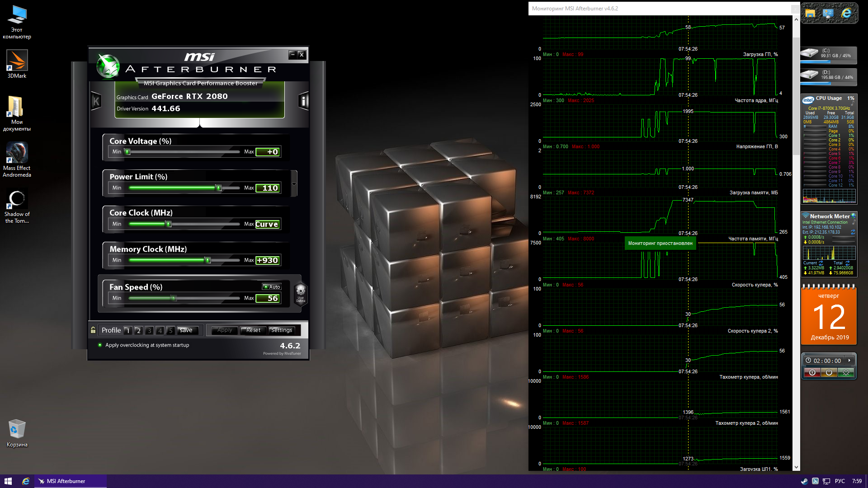Click the Memory Clock slider handle

tap(208, 260)
